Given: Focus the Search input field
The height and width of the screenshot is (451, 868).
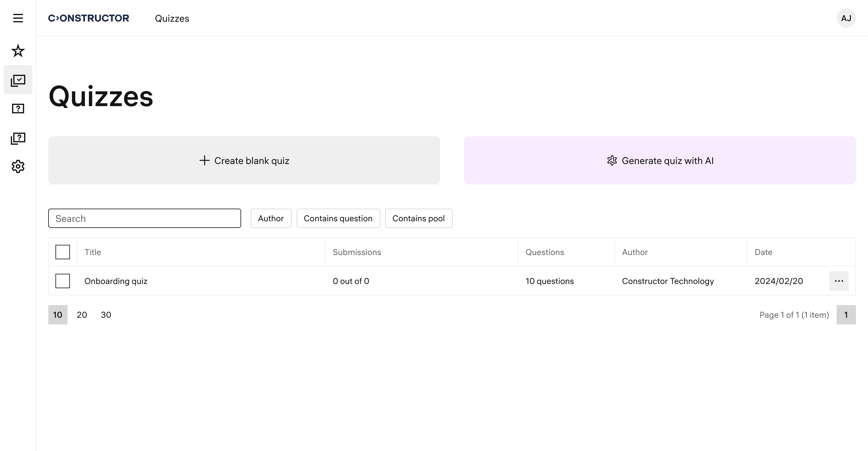Looking at the screenshot, I should (x=145, y=219).
